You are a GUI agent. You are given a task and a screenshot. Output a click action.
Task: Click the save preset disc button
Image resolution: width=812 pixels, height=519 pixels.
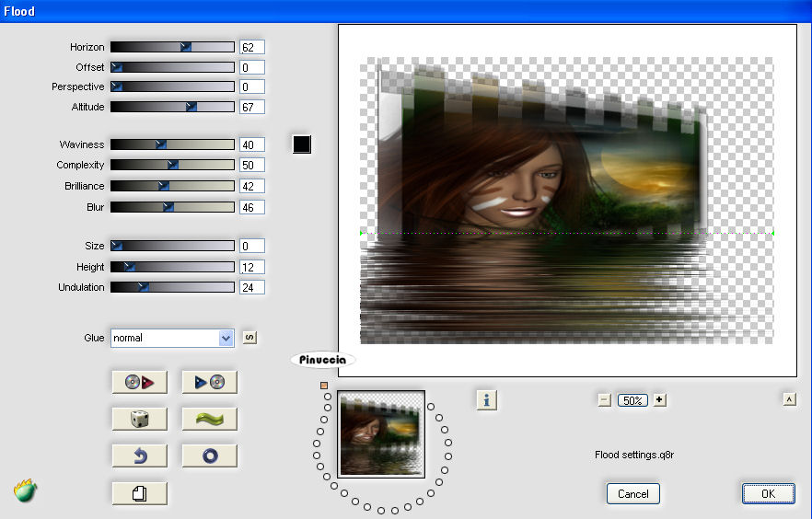click(209, 382)
